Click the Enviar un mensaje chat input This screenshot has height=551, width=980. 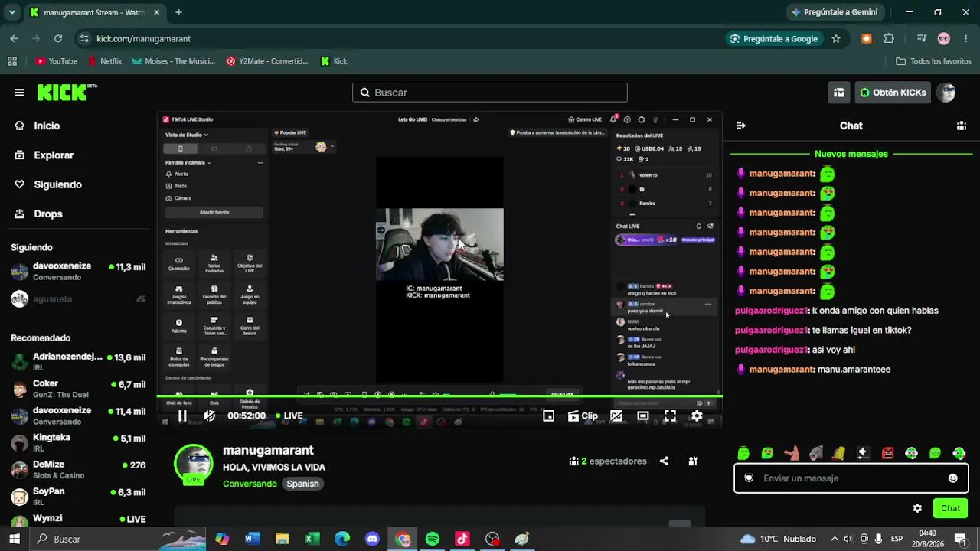(x=851, y=478)
